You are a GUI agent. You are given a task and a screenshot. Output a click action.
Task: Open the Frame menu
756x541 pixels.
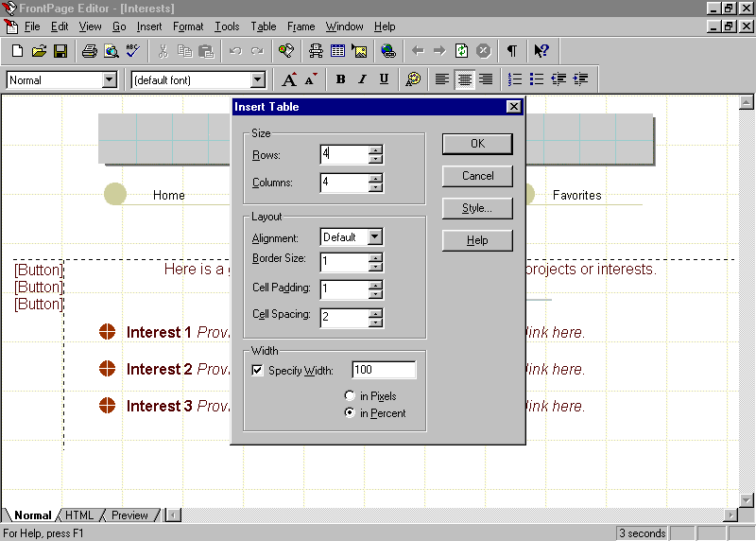[x=301, y=26]
